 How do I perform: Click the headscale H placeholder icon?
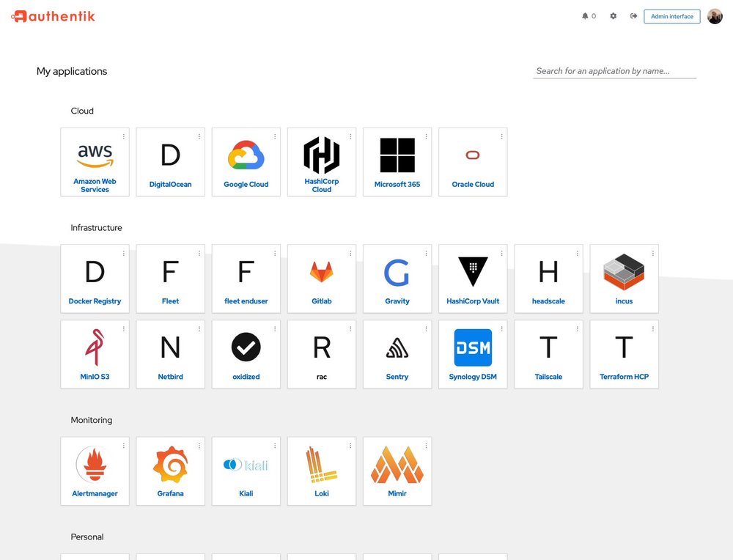click(x=548, y=272)
